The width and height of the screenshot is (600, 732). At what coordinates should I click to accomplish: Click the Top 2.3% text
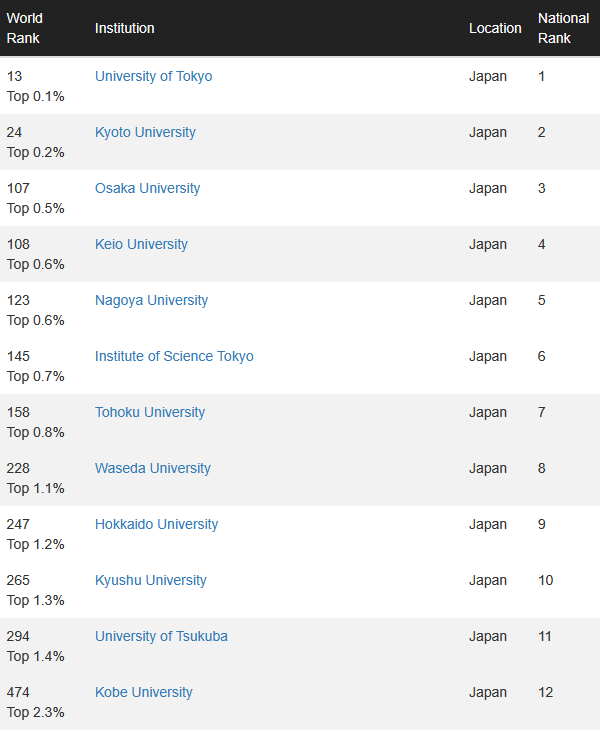click(x=35, y=712)
